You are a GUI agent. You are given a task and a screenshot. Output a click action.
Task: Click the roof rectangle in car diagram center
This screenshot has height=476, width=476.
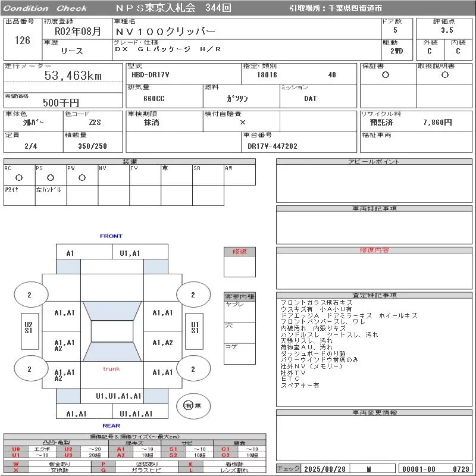(112, 331)
